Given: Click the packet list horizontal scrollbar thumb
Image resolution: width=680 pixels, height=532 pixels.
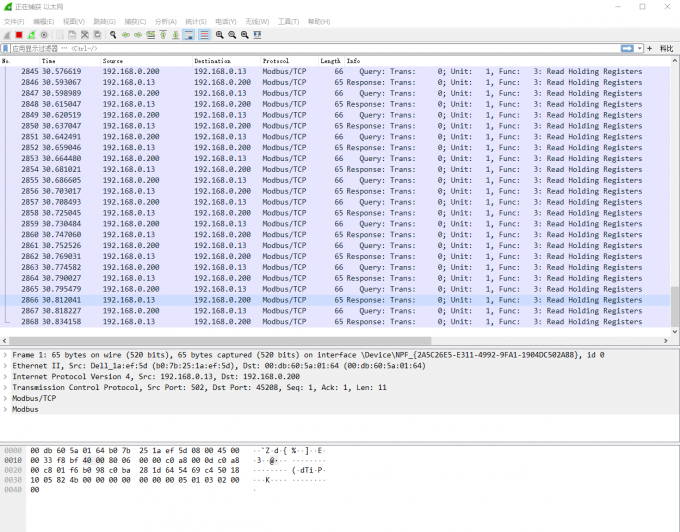Looking at the screenshot, I should click(x=220, y=341).
